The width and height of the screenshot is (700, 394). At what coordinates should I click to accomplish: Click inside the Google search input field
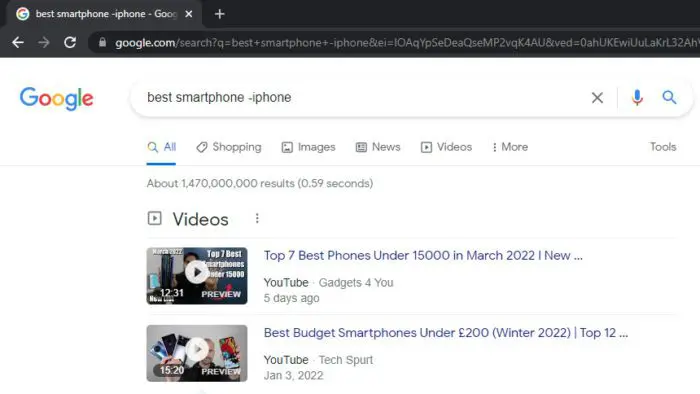[362, 97]
